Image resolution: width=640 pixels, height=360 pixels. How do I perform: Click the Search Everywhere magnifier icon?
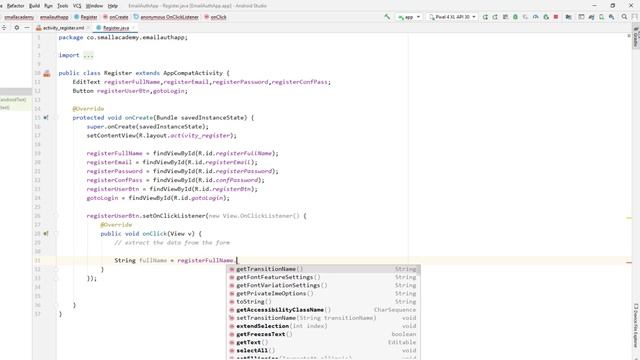pyautogui.click(x=624, y=17)
